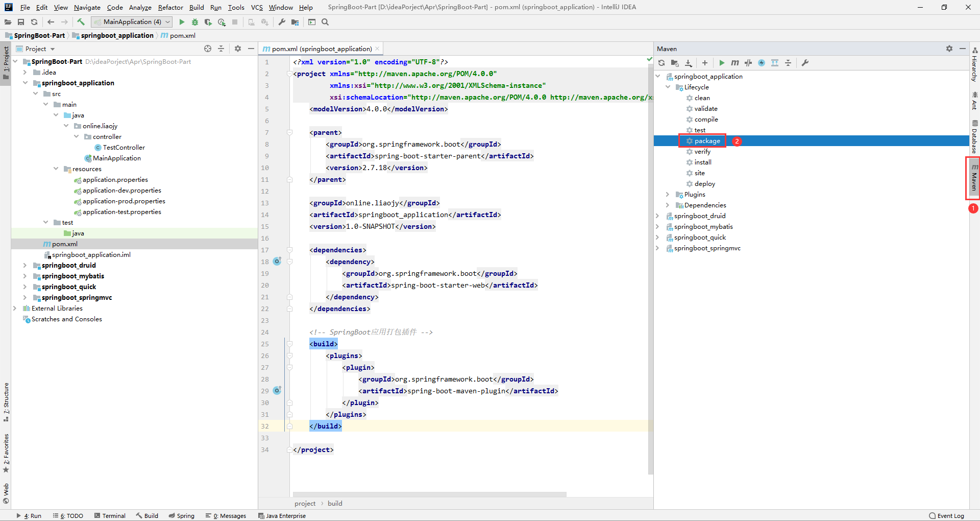Execute Maven goal with the m icon

pyautogui.click(x=735, y=63)
